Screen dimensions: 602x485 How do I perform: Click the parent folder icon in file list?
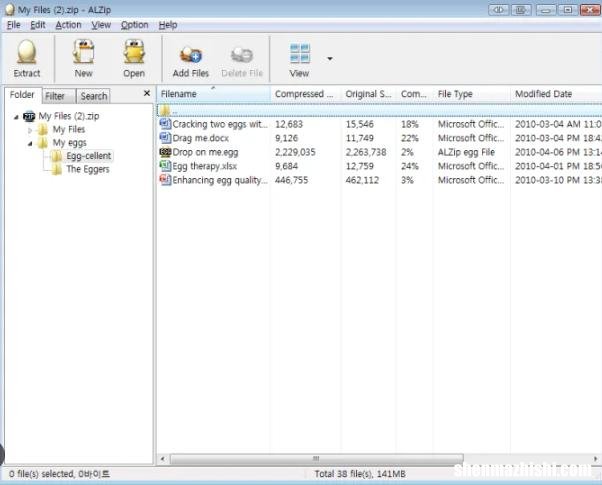[x=165, y=111]
